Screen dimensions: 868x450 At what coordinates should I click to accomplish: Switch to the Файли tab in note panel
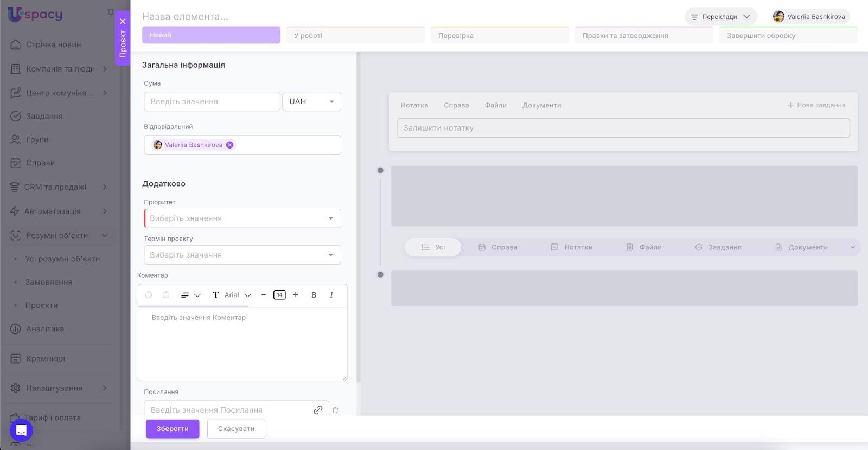click(495, 105)
